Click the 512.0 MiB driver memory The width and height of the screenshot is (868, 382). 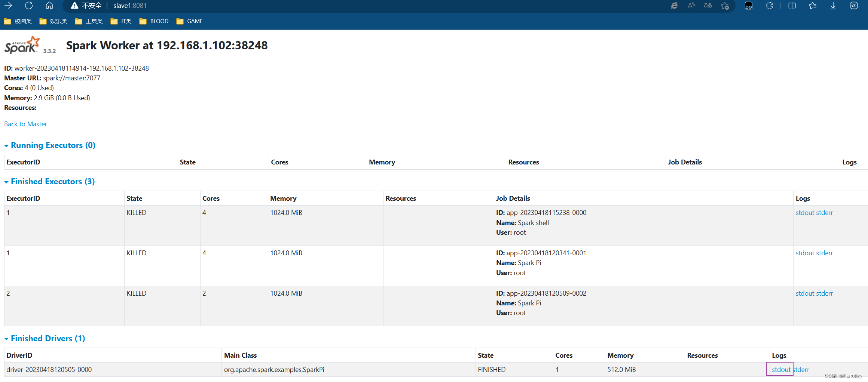point(621,370)
